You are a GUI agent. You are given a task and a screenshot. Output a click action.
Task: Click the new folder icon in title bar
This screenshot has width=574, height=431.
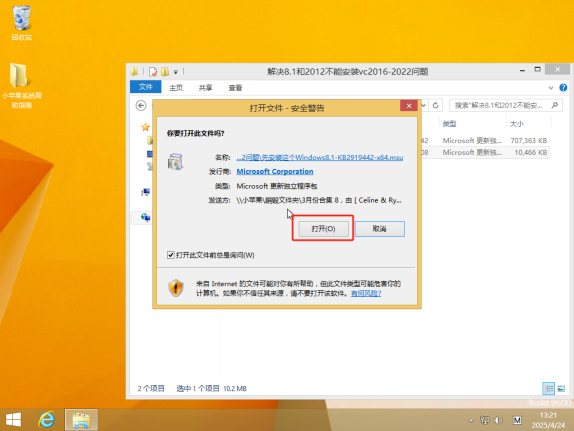click(165, 71)
